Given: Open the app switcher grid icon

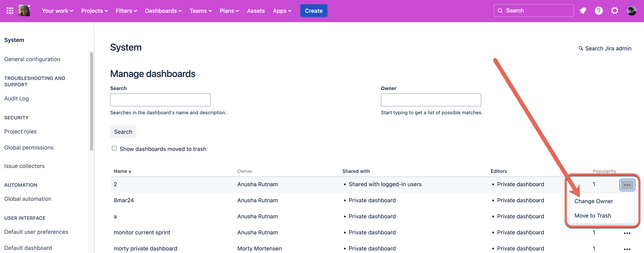Looking at the screenshot, I should (10, 11).
